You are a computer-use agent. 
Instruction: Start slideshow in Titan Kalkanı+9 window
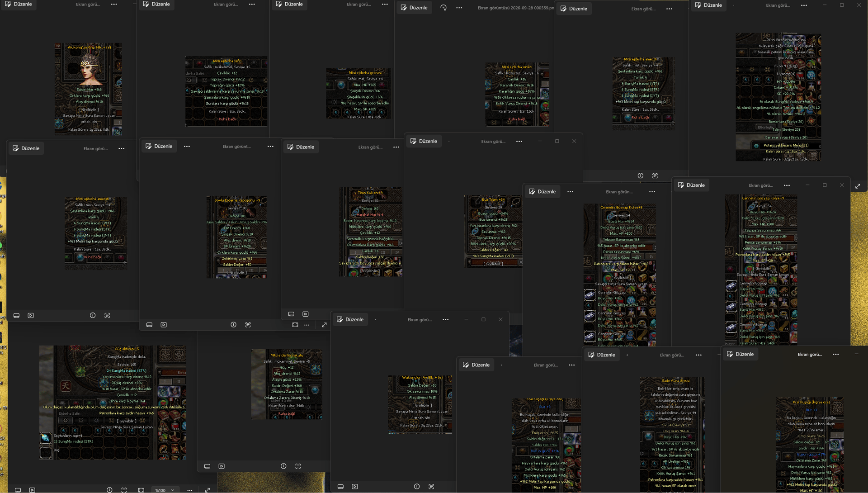(306, 313)
